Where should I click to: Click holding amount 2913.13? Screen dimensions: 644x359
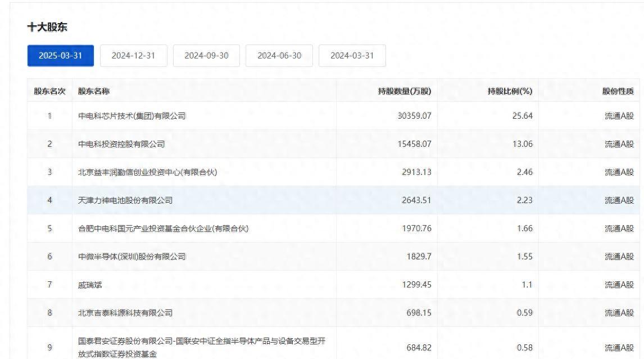(416, 172)
